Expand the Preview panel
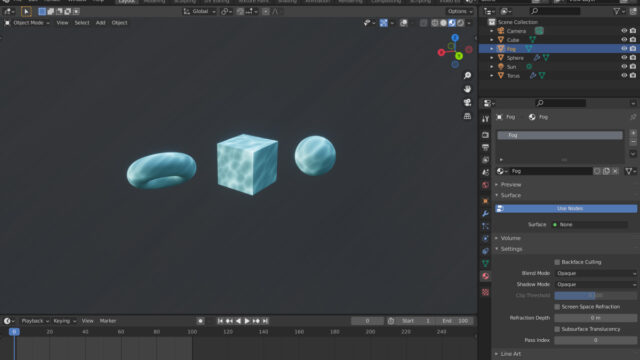640x360 pixels. coord(511,184)
